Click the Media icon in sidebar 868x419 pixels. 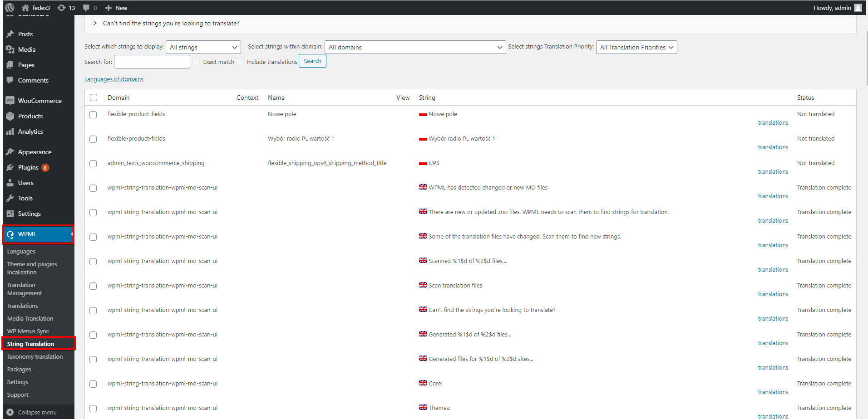click(10, 49)
